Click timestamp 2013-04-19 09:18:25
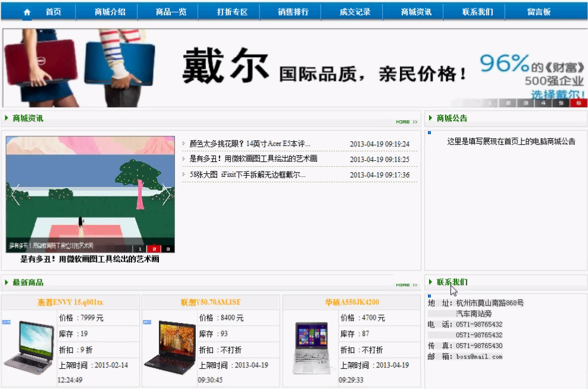 pos(380,160)
